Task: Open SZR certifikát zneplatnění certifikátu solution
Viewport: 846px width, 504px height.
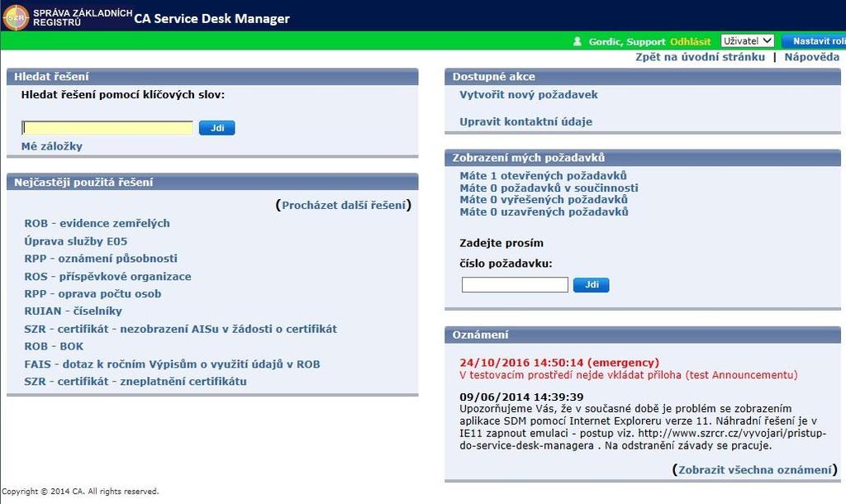Action: pos(135,382)
